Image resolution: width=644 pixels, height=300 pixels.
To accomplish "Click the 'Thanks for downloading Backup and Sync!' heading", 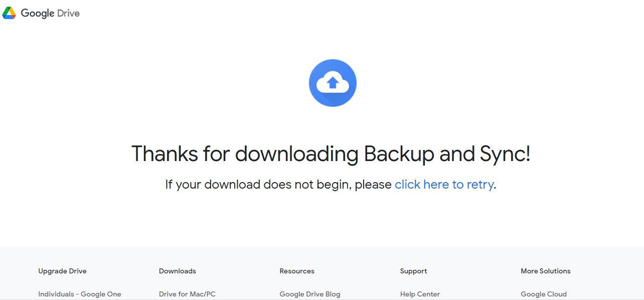I will 331,154.
